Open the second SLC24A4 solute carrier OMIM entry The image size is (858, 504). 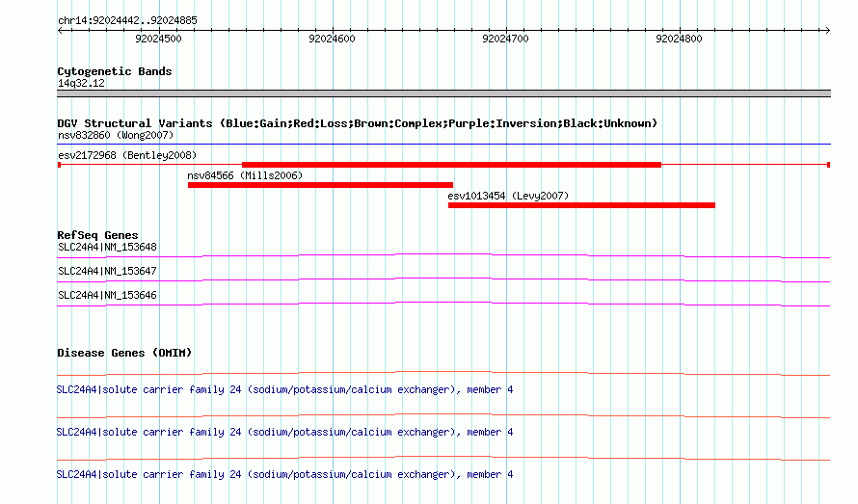284,432
